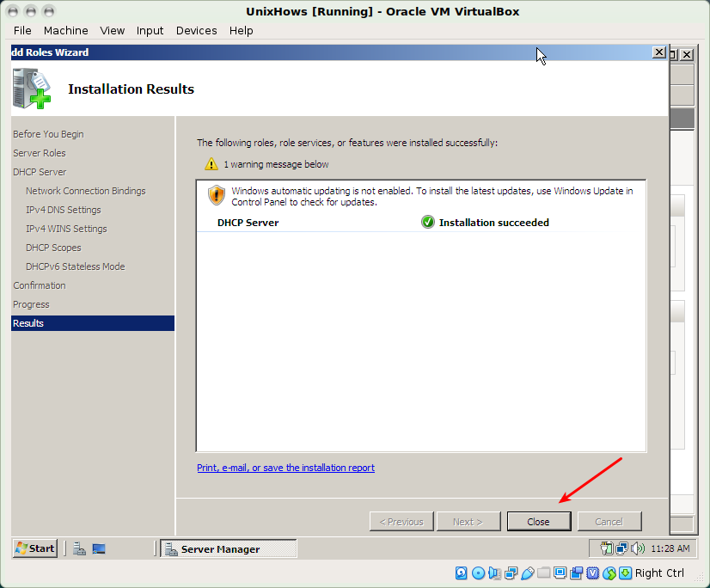Click the disabled Cancel button
Image resolution: width=710 pixels, height=588 pixels.
point(609,522)
